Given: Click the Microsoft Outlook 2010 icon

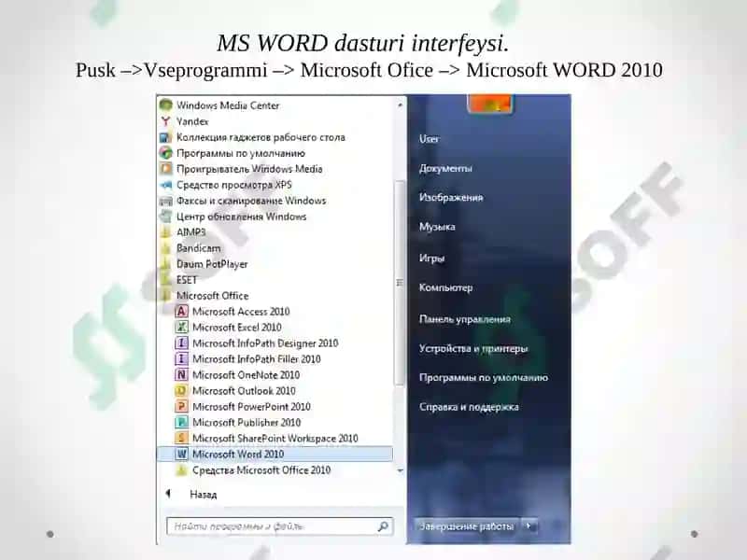Looking at the screenshot, I should point(181,390).
